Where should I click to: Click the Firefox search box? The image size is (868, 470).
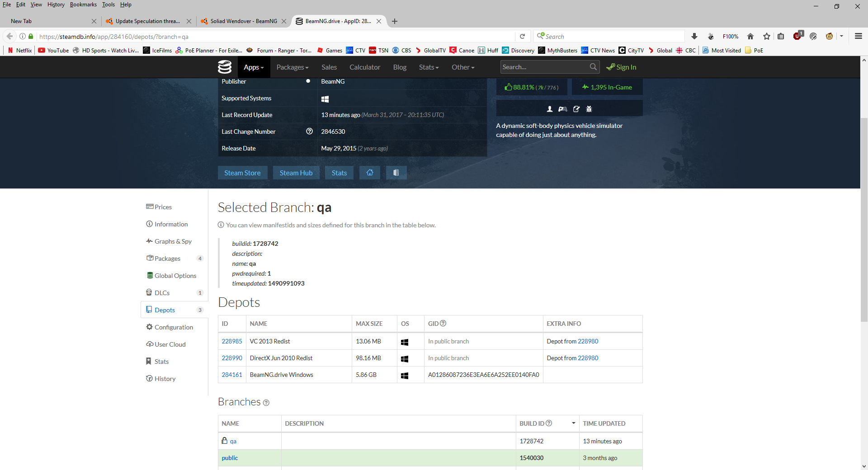pyautogui.click(x=609, y=36)
